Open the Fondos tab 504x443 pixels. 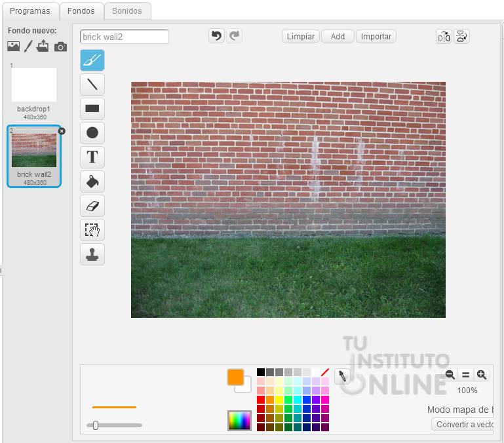81,11
